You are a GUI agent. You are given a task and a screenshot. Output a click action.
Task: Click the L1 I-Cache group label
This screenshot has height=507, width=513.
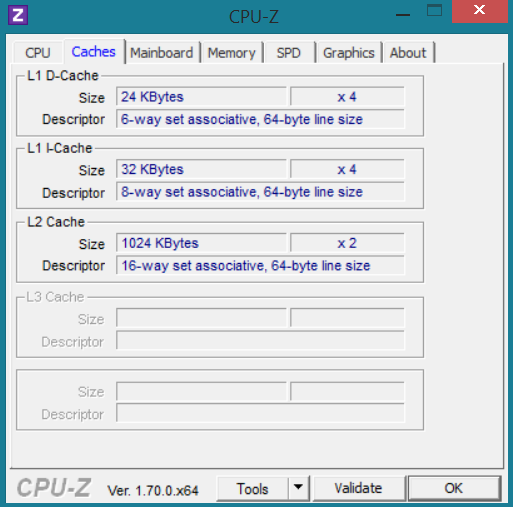pyautogui.click(x=59, y=148)
